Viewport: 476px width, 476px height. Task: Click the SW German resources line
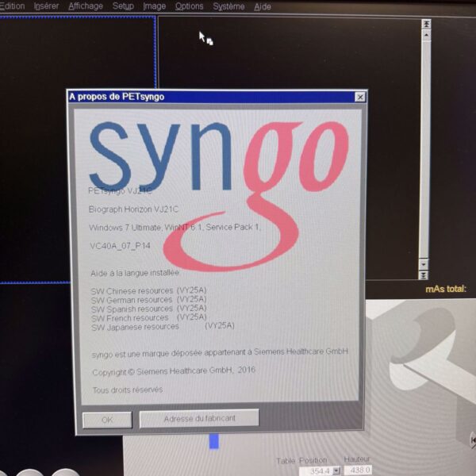(149, 300)
